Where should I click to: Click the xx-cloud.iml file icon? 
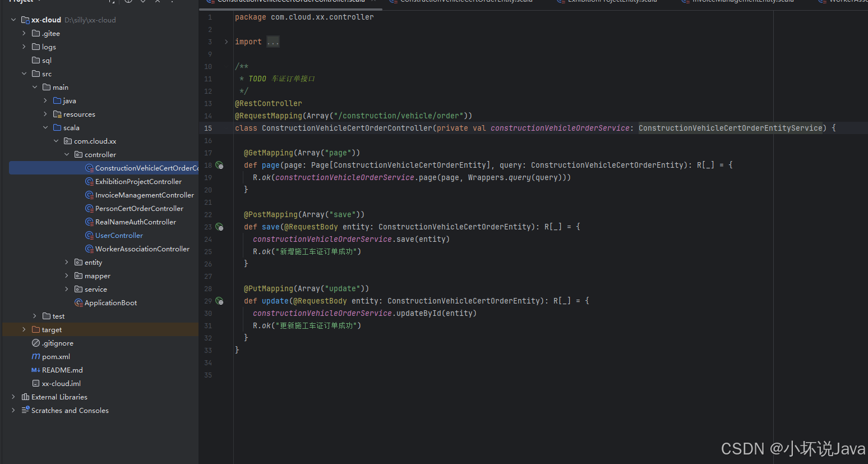[x=36, y=383]
